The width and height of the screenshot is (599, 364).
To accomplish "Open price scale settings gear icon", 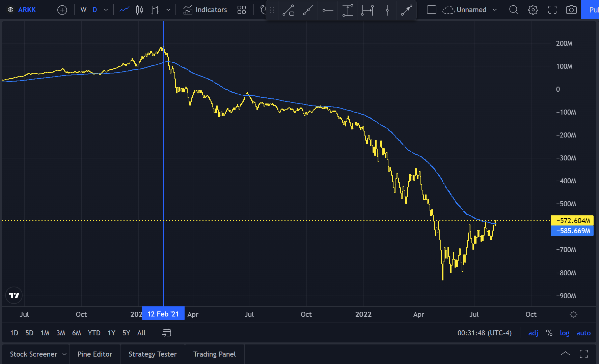I will point(573,314).
